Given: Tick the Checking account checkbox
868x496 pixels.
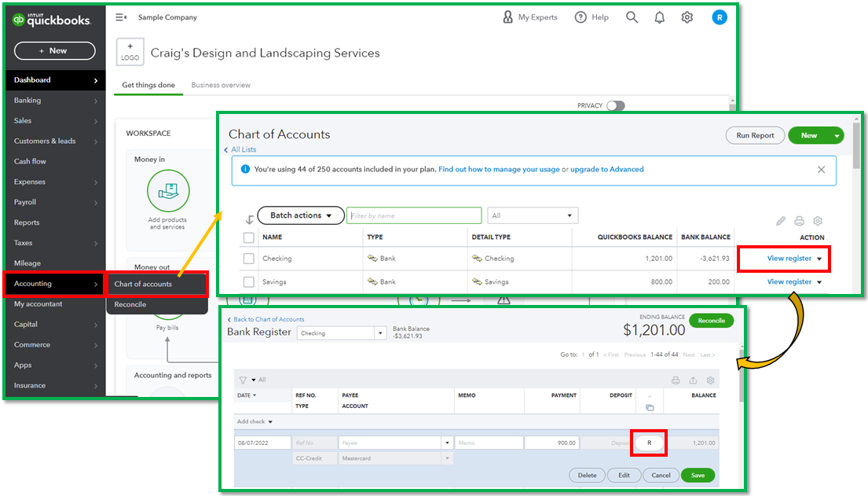Looking at the screenshot, I should click(248, 259).
